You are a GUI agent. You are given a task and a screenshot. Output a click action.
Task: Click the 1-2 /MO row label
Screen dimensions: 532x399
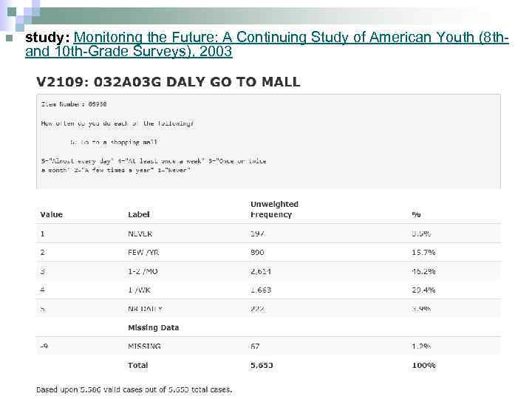tap(143, 271)
